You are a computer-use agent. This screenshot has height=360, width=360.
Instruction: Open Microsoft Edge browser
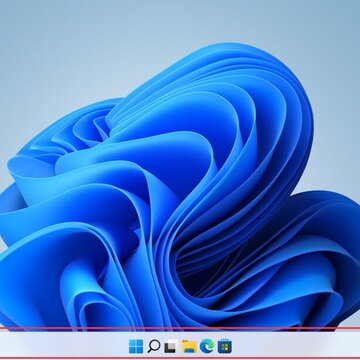207,347
